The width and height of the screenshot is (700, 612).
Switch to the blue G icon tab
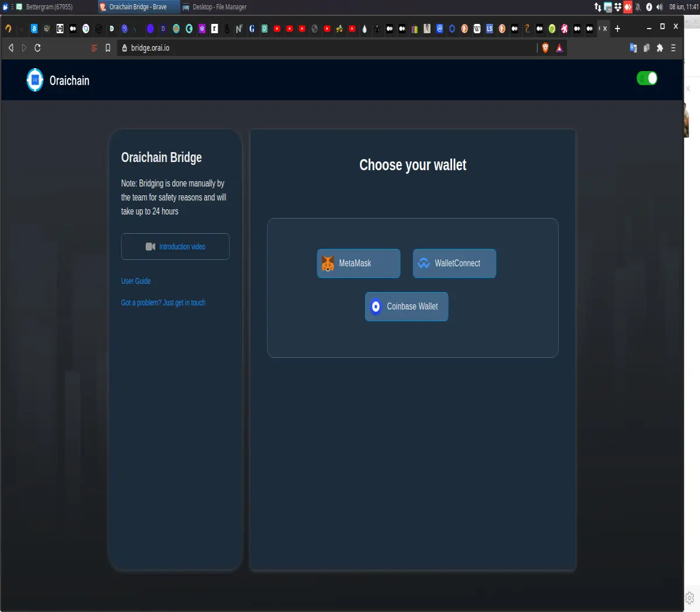pos(252,29)
